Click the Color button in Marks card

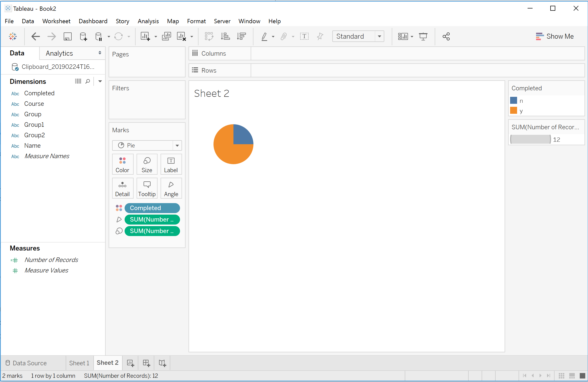tap(122, 164)
